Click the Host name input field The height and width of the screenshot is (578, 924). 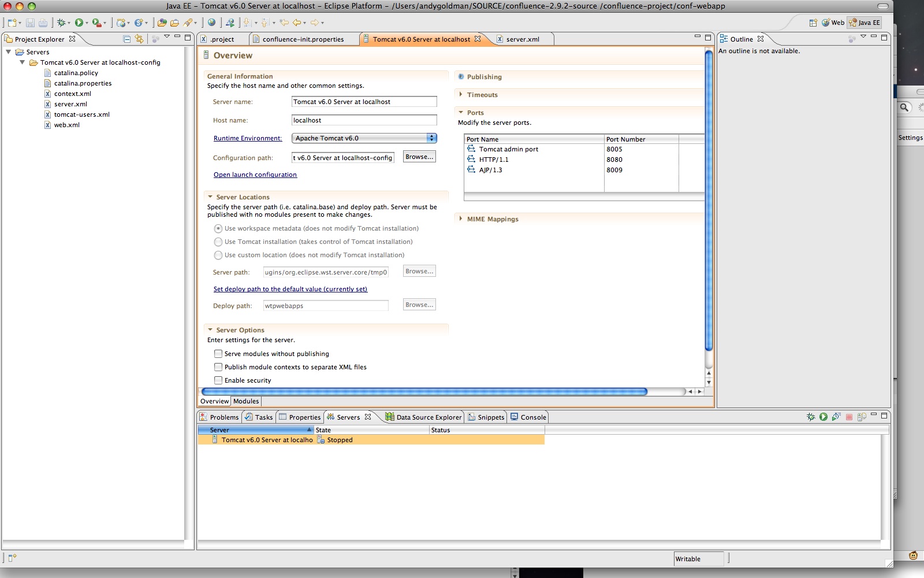tap(364, 120)
